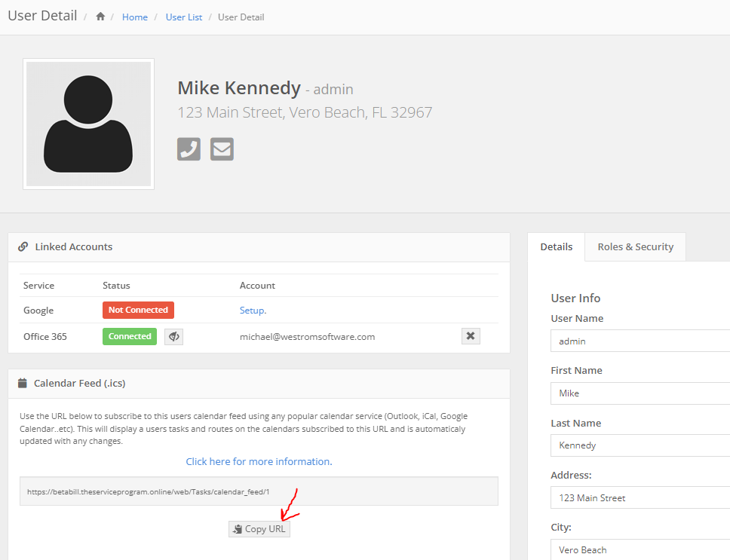The height and width of the screenshot is (560, 730).
Task: Click the calendar feed URL field
Action: click(259, 491)
